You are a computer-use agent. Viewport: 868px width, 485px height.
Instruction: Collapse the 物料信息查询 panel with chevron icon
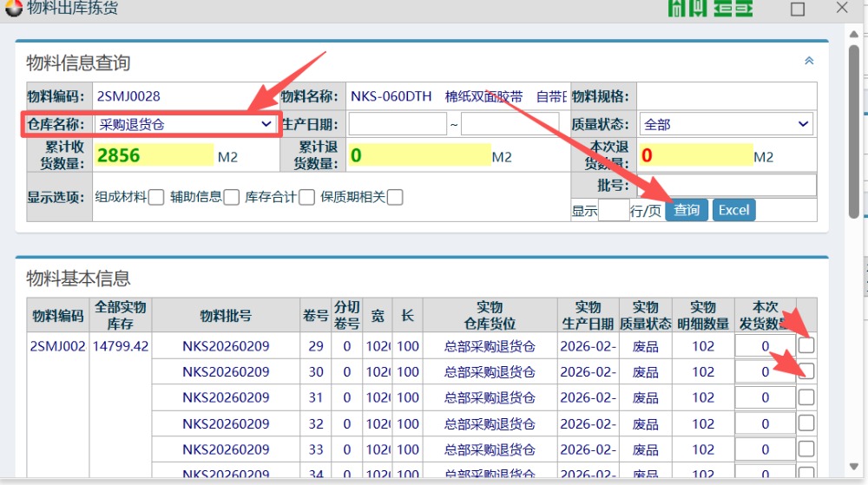809,61
